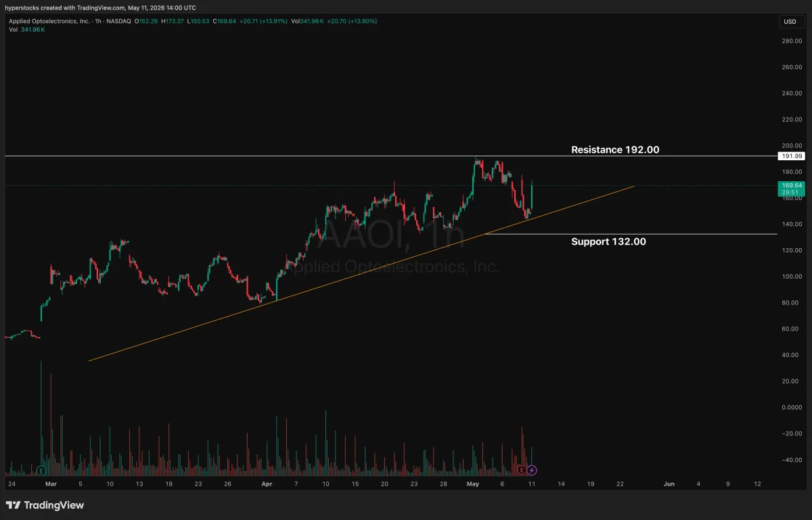812x520 pixels.
Task: Click the −40.00 price scale value
Action: pos(791,460)
